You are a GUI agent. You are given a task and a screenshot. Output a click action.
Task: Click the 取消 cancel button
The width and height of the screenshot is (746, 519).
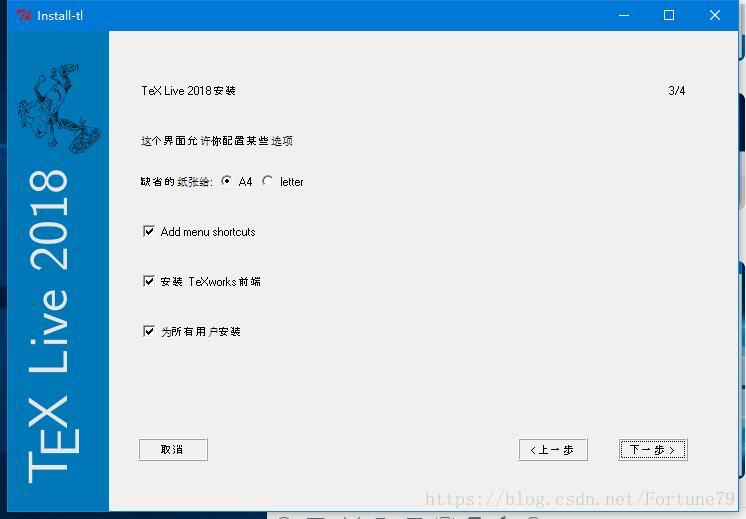173,450
